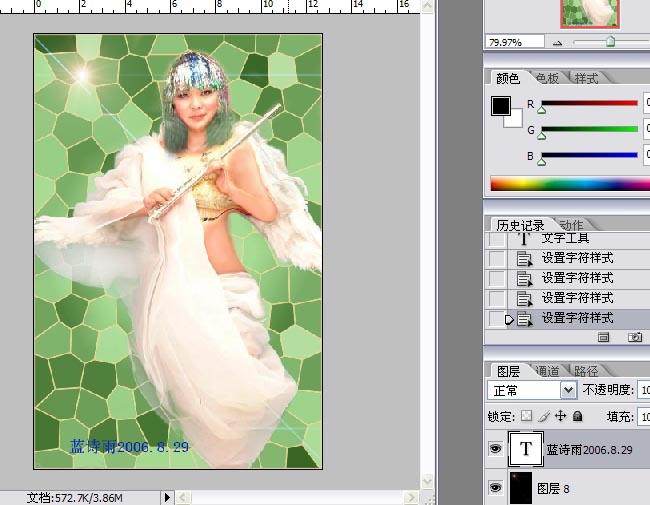This screenshot has height=505, width=650.
Task: Click the G value input field
Action: [x=646, y=129]
